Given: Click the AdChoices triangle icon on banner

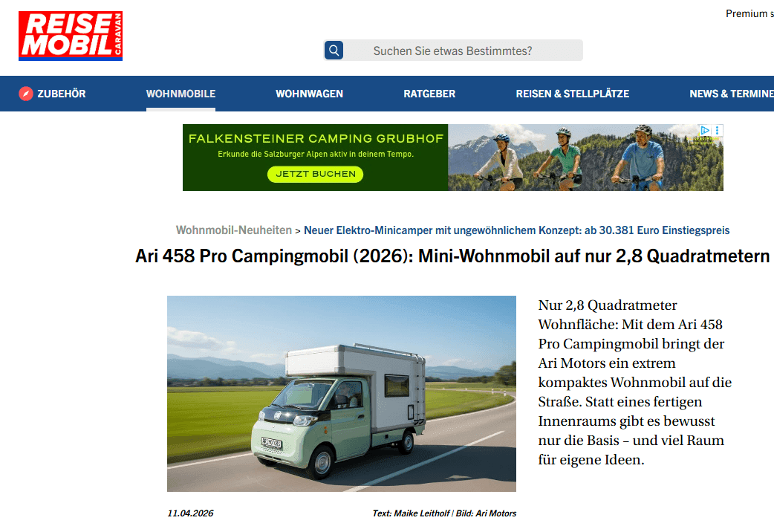Looking at the screenshot, I should tap(705, 131).
